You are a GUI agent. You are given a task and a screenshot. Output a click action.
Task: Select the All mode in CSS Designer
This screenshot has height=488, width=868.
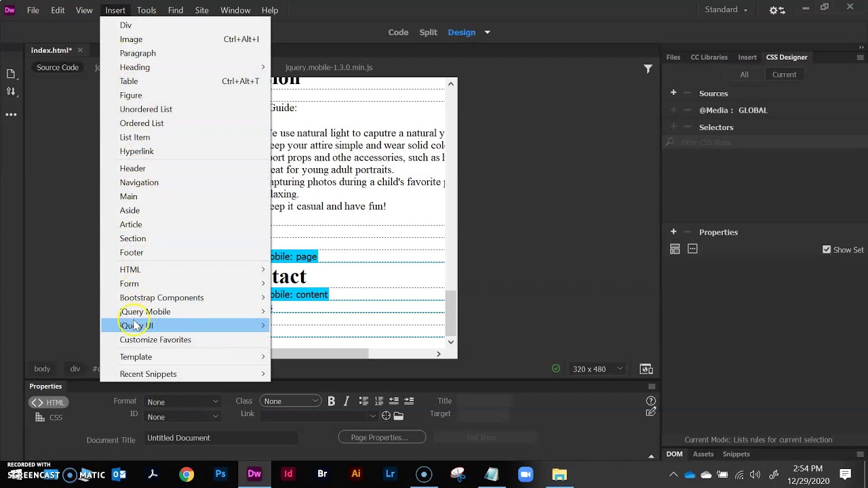[744, 75]
